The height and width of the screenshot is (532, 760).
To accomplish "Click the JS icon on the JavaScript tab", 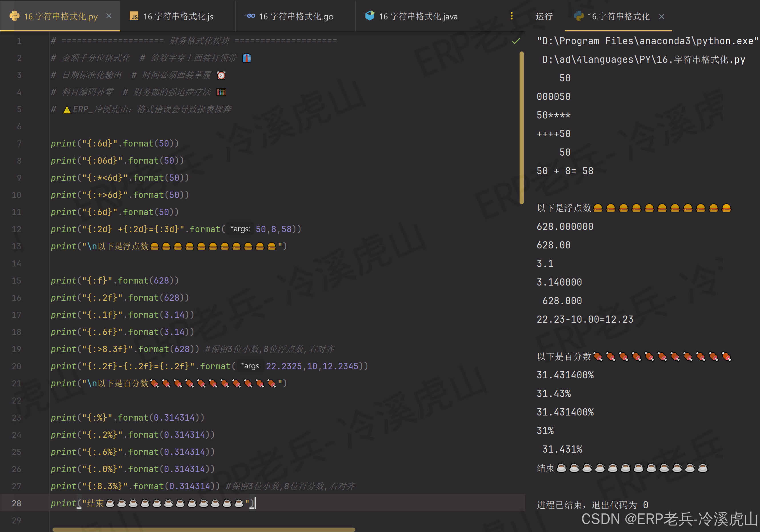I will (x=134, y=16).
